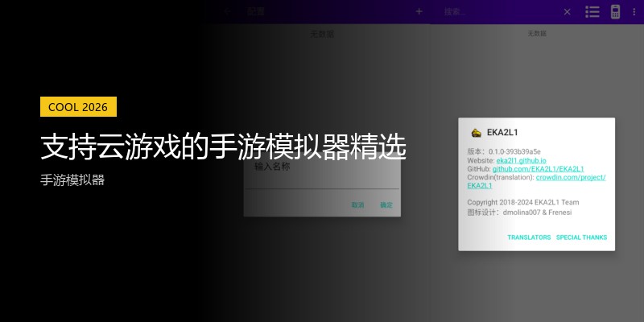Switch to list view with the list icon
The image size is (644, 322).
592,12
